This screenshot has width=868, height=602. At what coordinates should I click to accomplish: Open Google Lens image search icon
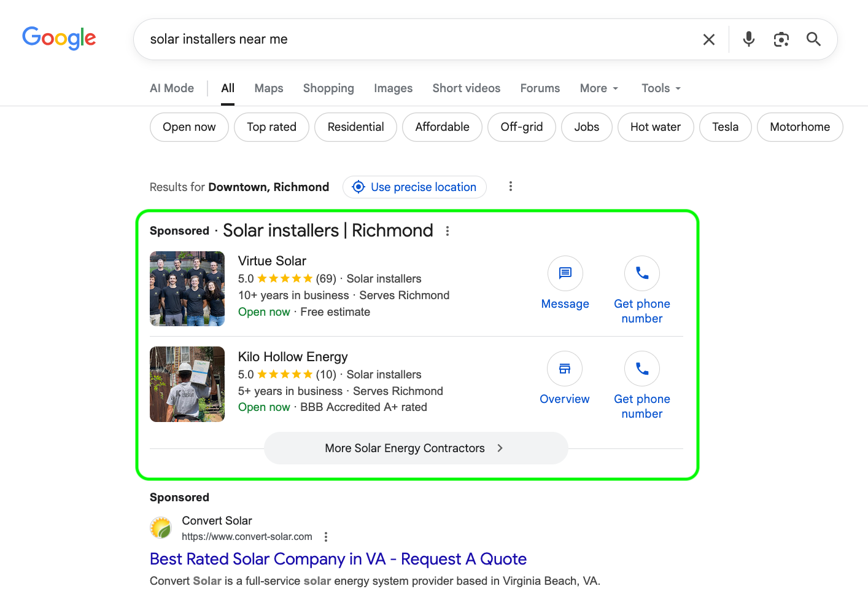[x=781, y=39]
